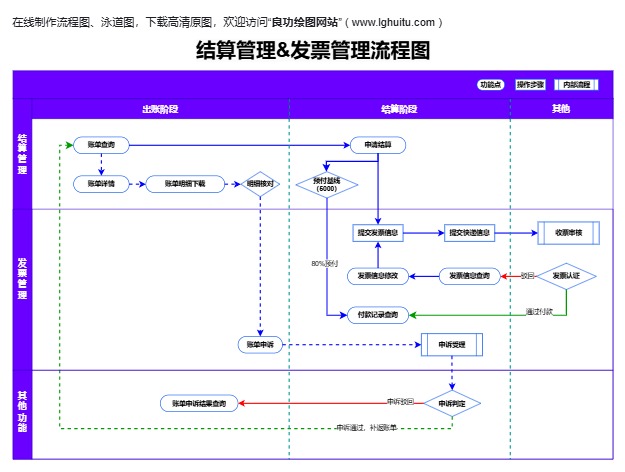Image resolution: width=625 pixels, height=472 pixels.
Task: Click the 明细核对 decision diamond
Action: 260,184
